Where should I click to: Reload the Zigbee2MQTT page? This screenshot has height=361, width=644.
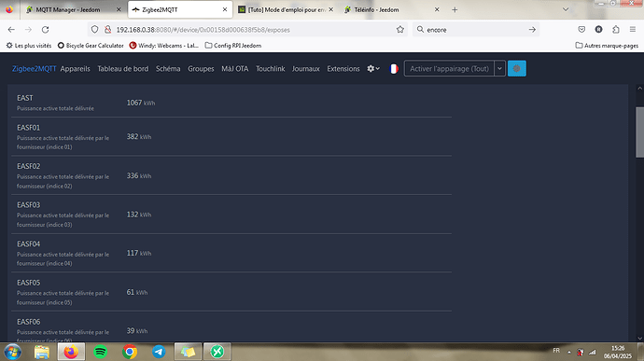pos(45,30)
